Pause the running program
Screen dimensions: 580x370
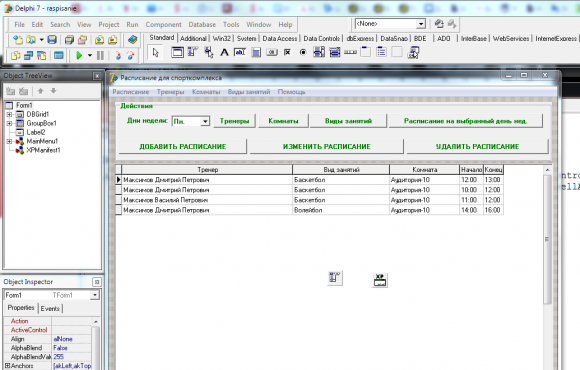coord(100,56)
